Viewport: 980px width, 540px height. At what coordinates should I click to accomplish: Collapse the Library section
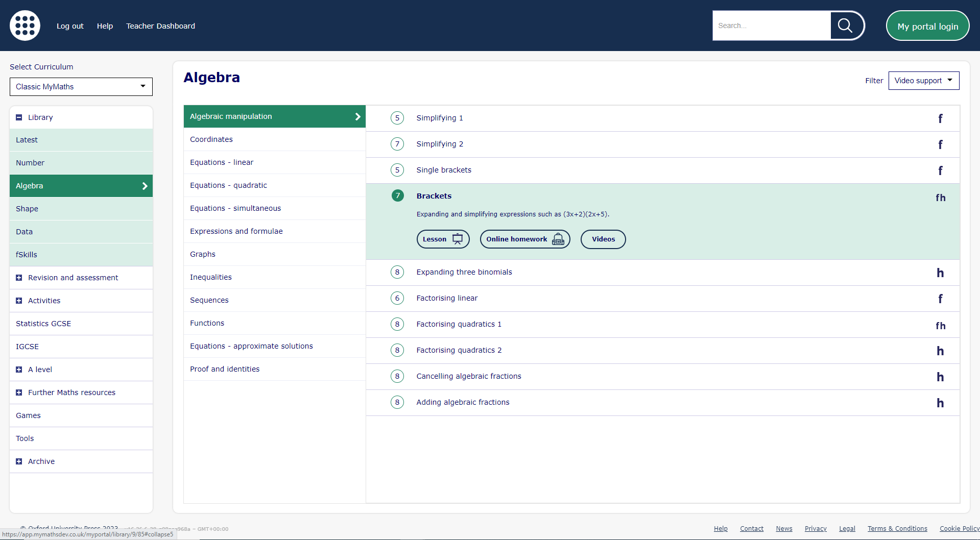(x=19, y=117)
